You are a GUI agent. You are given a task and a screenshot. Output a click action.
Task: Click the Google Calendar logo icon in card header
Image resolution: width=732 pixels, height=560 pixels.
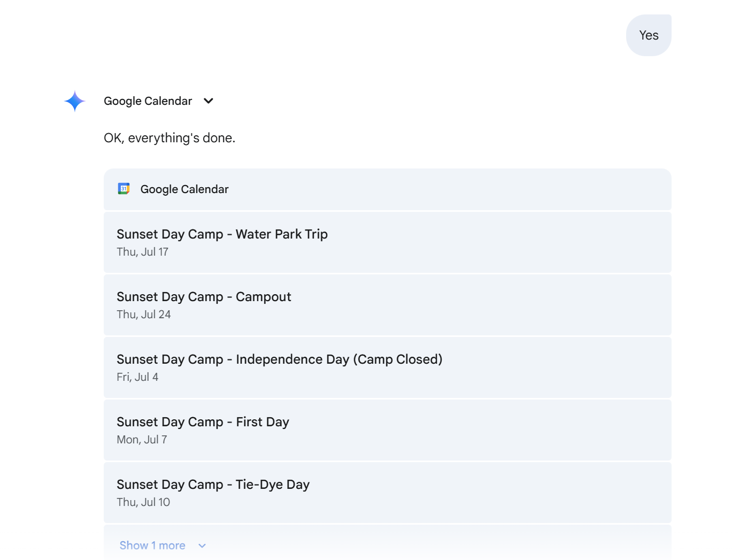[x=124, y=189]
